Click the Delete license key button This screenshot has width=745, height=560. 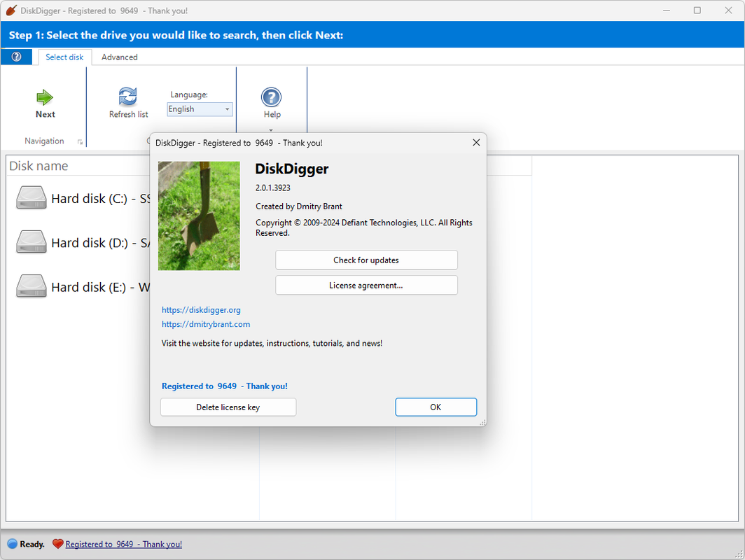pos(228,407)
